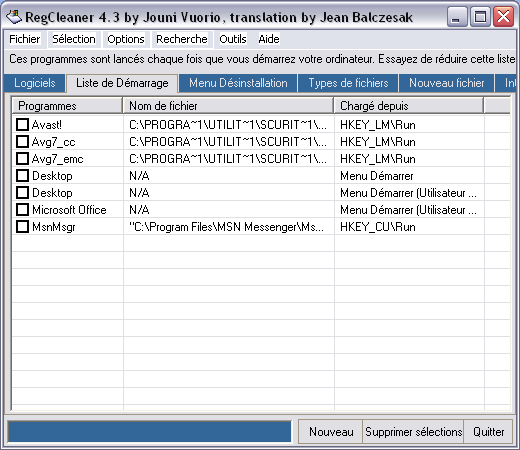Open the Recherche menu
The width and height of the screenshot is (520, 450).
[182, 39]
